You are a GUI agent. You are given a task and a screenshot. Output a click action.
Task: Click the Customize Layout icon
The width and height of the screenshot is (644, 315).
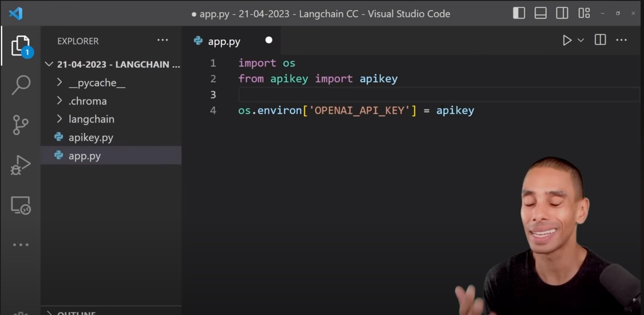pos(584,13)
